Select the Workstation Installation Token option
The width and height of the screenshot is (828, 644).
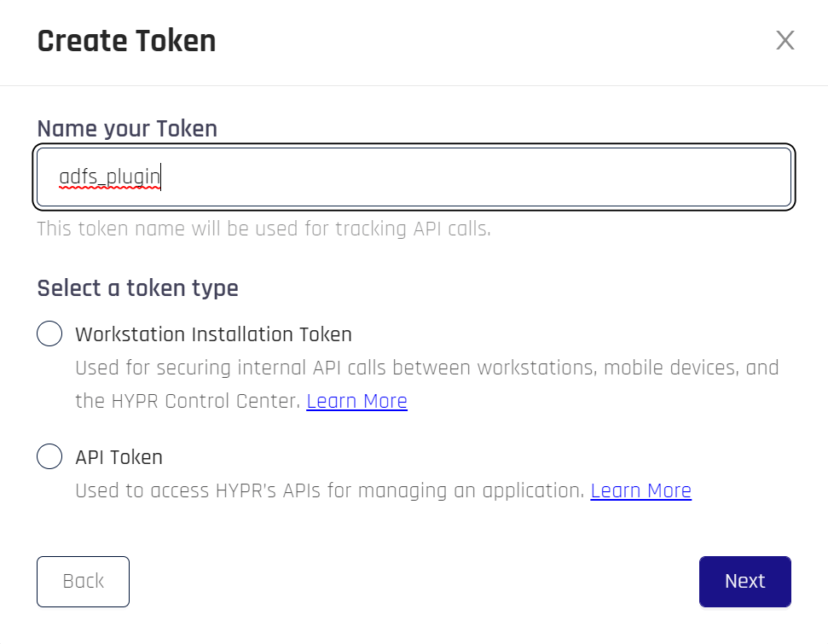click(49, 334)
